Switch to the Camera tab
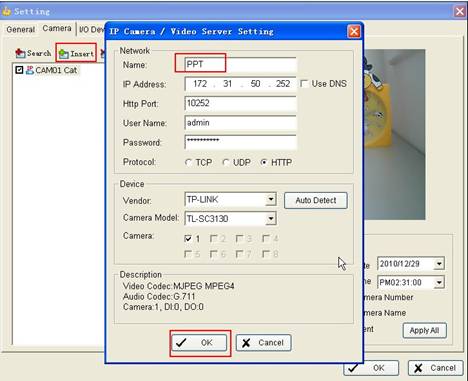468x381 pixels. [x=57, y=28]
